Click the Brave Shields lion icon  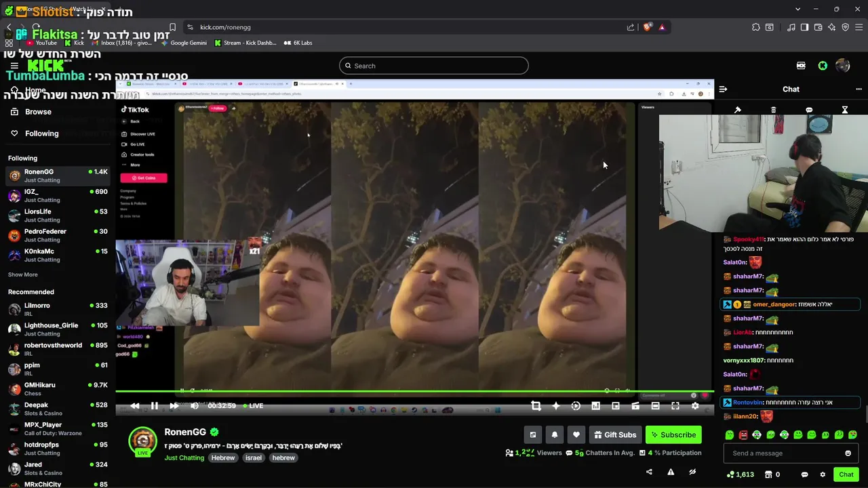647,27
